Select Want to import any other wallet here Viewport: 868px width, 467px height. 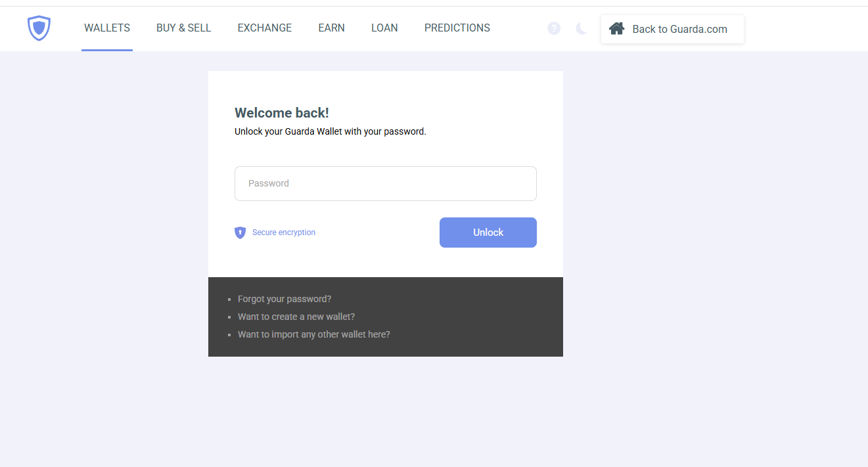click(x=314, y=334)
